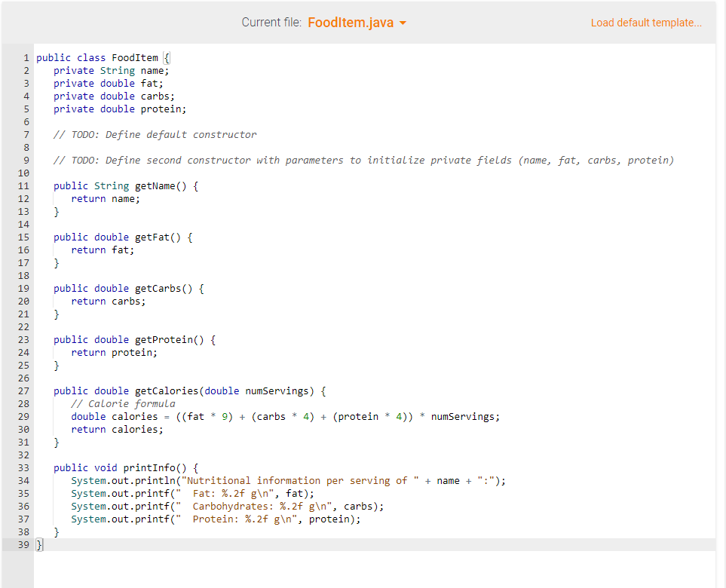Click the getProtein() method signature
726x588 pixels.
(134, 340)
